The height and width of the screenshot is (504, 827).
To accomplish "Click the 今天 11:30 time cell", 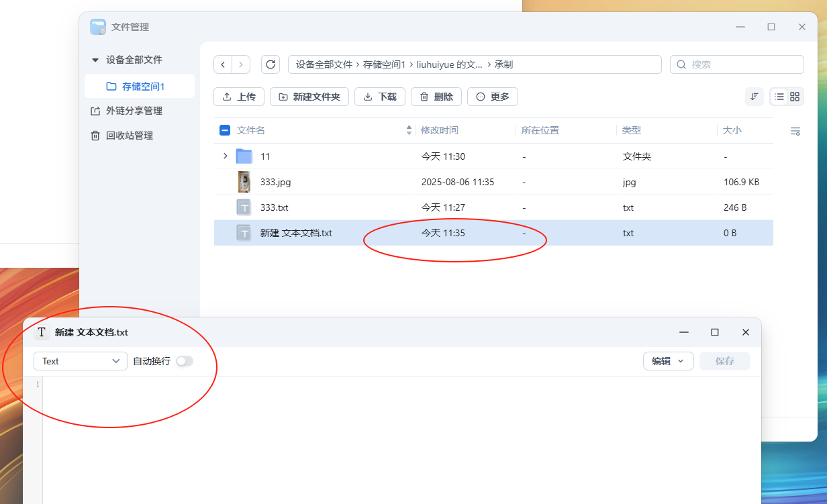I will pos(443,156).
